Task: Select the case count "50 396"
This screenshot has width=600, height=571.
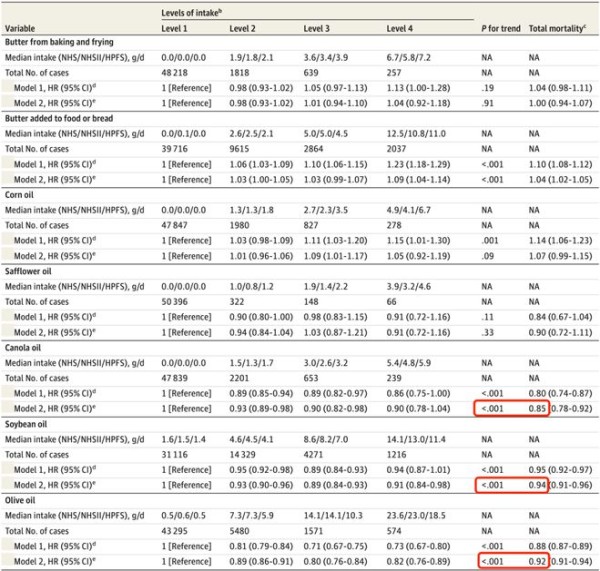Action: point(174,302)
